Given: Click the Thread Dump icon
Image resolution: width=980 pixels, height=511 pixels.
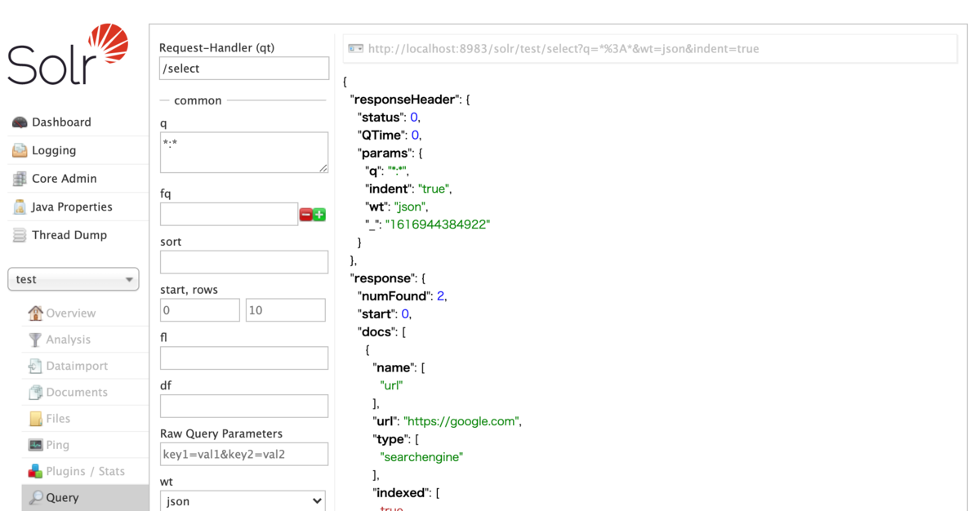Looking at the screenshot, I should [20, 235].
